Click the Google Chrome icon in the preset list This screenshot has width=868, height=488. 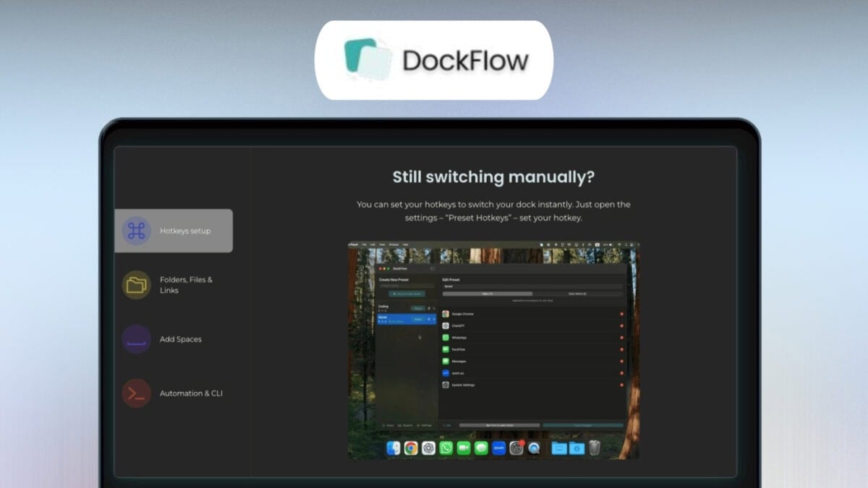coord(446,314)
